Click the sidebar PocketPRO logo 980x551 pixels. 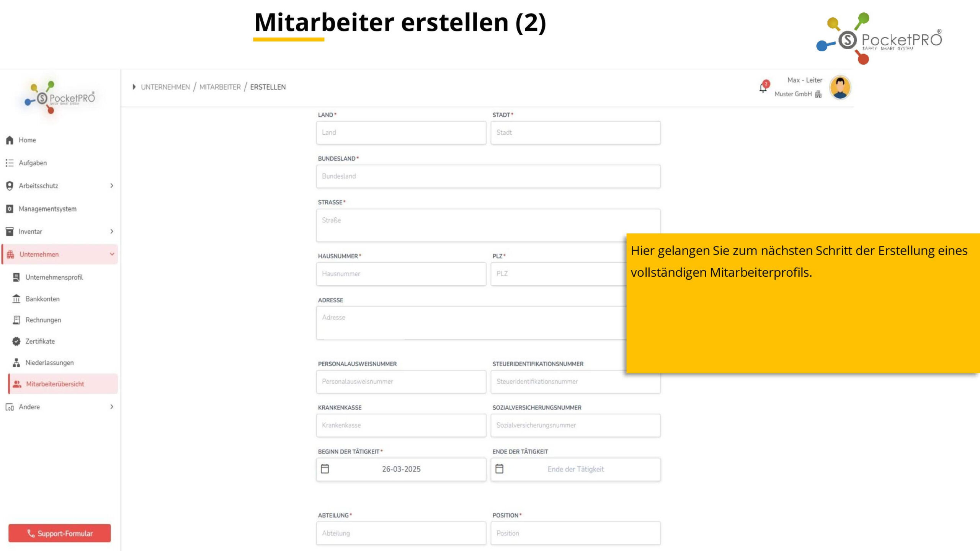60,98
